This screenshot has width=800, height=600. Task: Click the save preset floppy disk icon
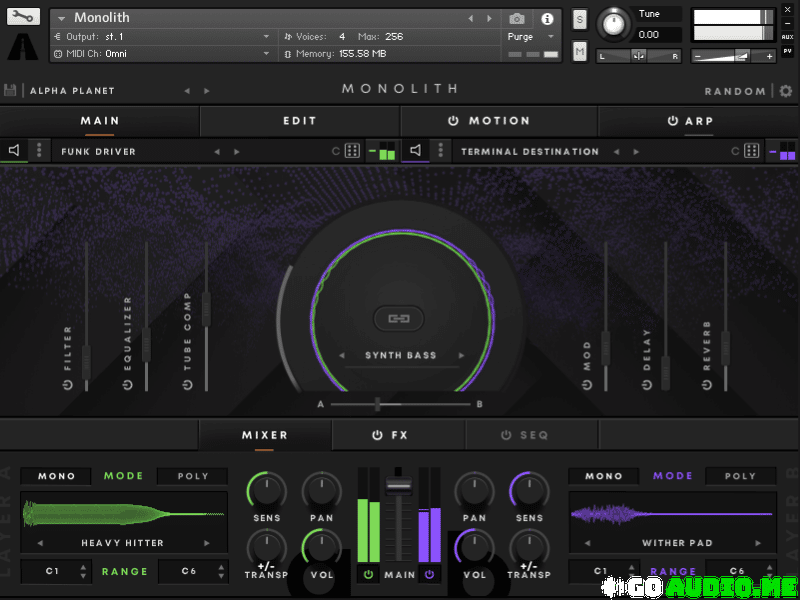tap(11, 91)
